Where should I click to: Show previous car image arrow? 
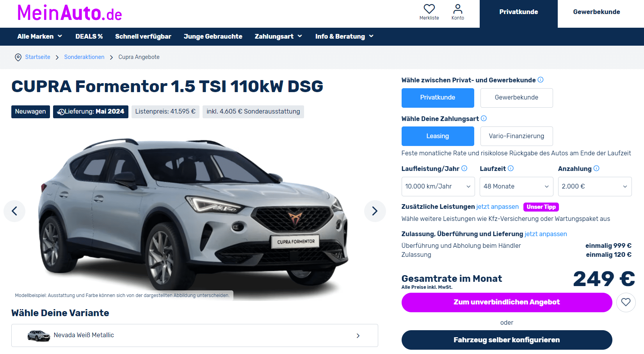coord(14,211)
